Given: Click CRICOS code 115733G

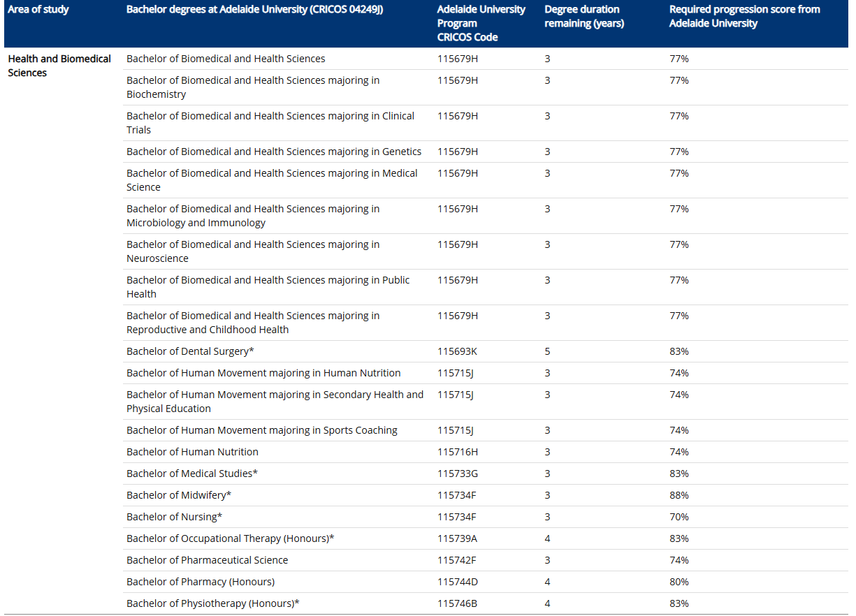Looking at the screenshot, I should click(458, 474).
